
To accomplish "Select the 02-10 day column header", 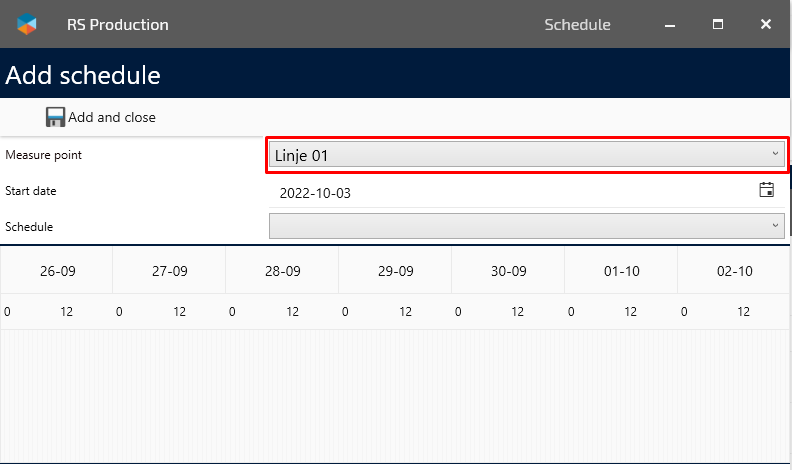I will [x=735, y=271].
